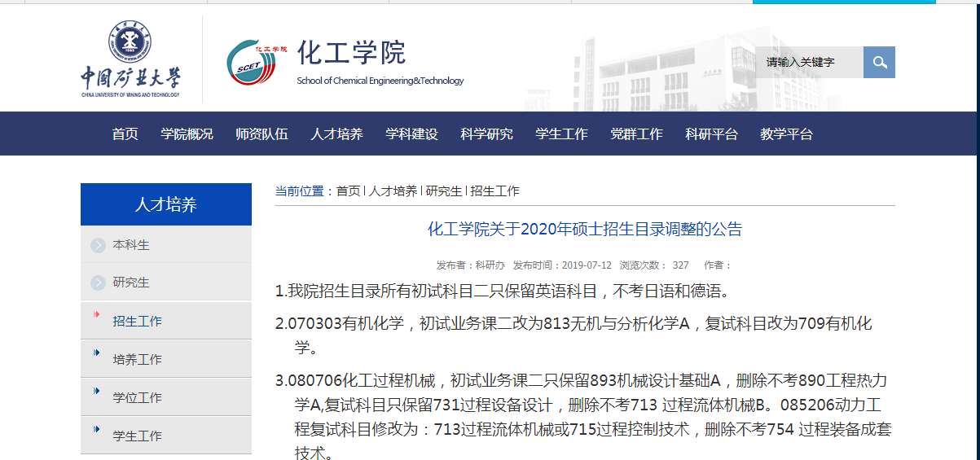This screenshot has height=460, width=980.
Task: Click the 人才培养 breadcrumb link
Action: tap(393, 191)
